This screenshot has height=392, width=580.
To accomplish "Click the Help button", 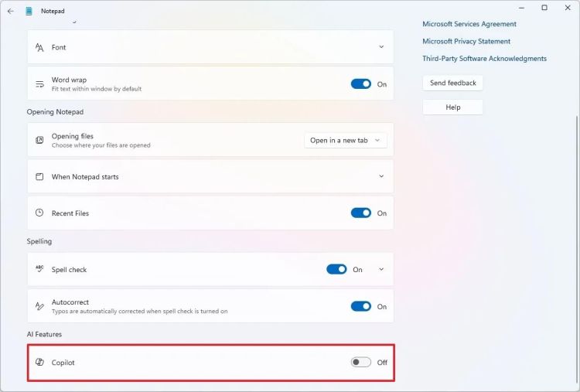I will 453,107.
